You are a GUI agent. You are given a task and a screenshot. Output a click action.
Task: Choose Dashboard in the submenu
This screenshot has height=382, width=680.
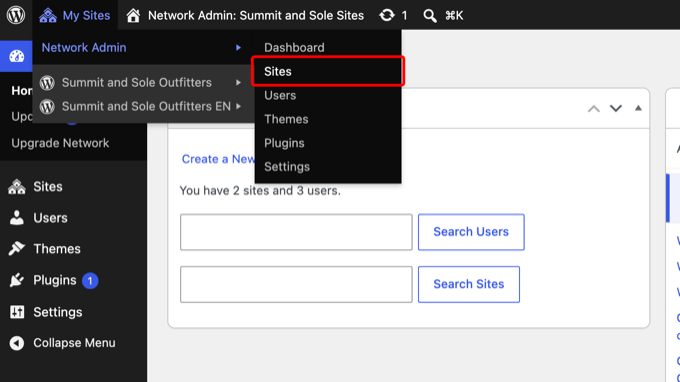[294, 47]
